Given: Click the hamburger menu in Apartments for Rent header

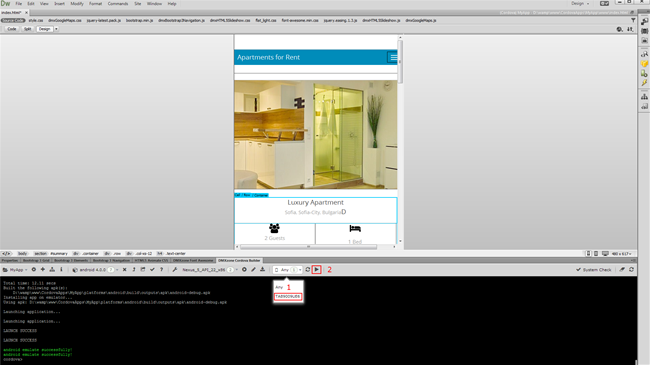Looking at the screenshot, I should click(392, 57).
